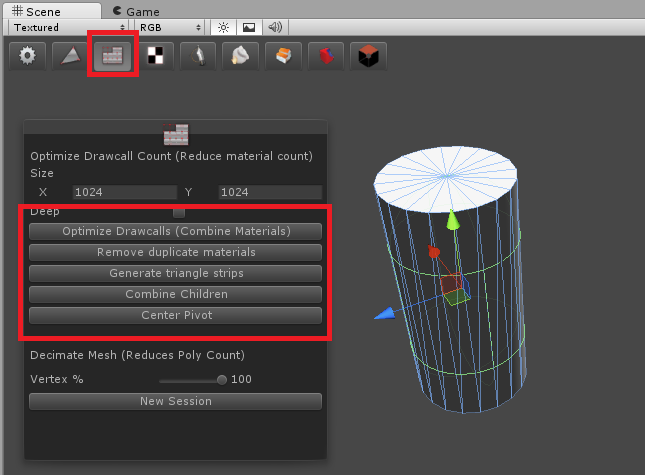Click the red and blue cube icon
645x475 pixels.
click(326, 56)
